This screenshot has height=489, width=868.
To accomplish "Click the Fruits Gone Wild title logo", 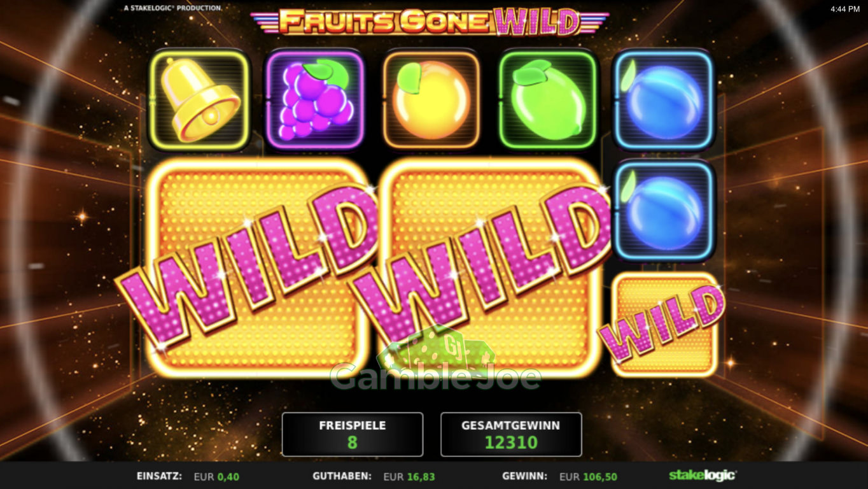I will (x=430, y=22).
